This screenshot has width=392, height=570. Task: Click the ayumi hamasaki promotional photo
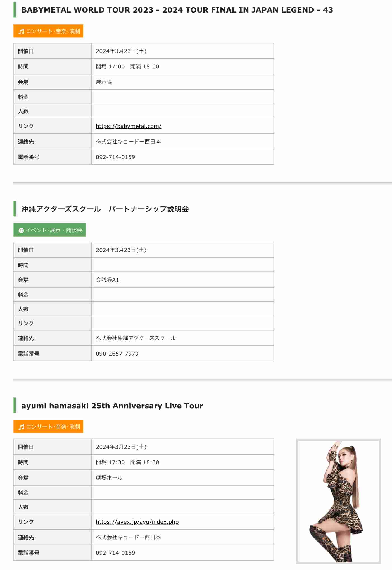pyautogui.click(x=338, y=501)
